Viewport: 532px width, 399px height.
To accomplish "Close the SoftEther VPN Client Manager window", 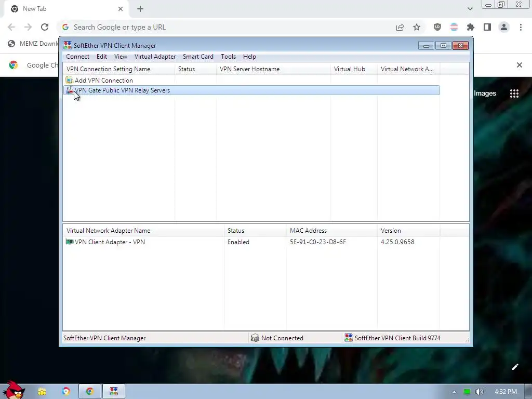I will click(x=460, y=46).
